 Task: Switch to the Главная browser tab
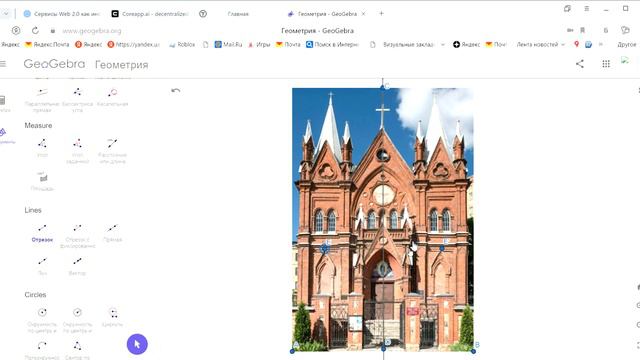[x=238, y=14]
